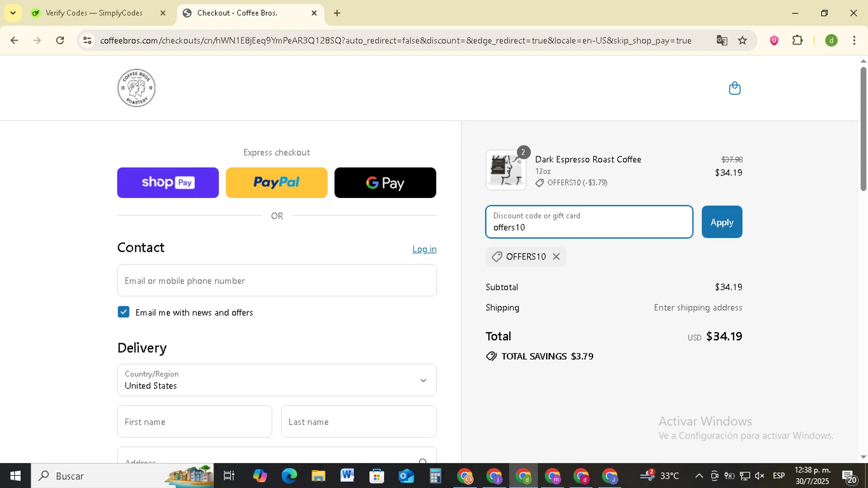Image resolution: width=868 pixels, height=488 pixels.
Task: Open the notification center icon
Action: point(849,476)
